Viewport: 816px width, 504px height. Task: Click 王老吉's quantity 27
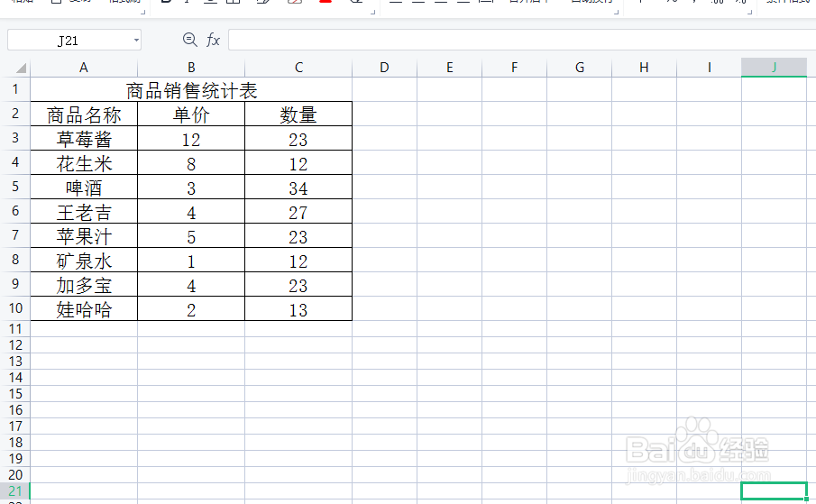(298, 211)
